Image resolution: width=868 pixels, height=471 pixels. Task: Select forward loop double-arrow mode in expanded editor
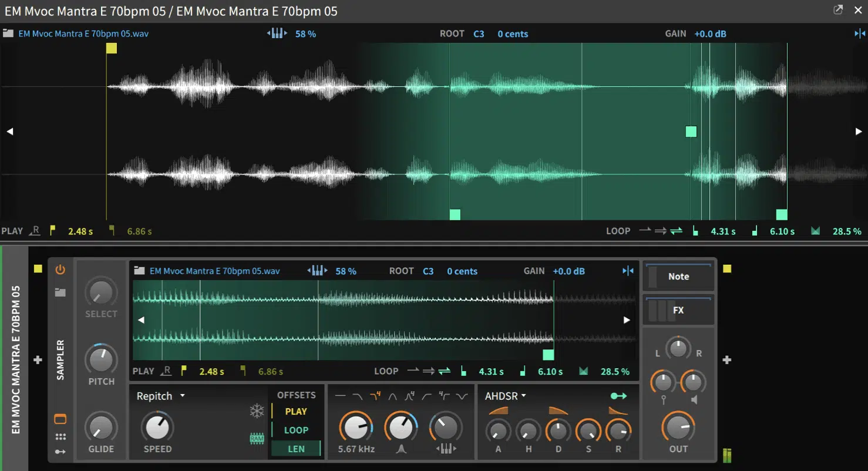click(661, 231)
